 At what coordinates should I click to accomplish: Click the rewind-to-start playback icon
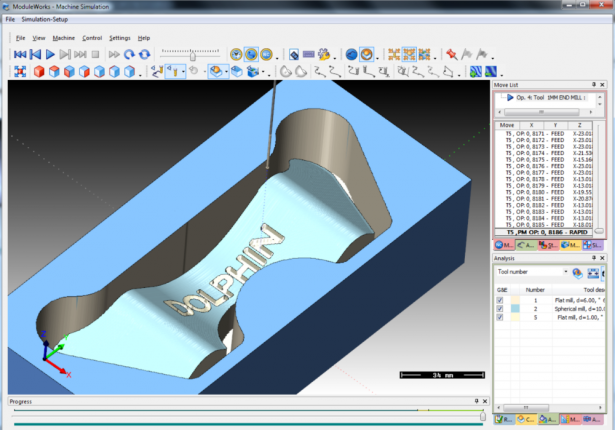[19, 53]
